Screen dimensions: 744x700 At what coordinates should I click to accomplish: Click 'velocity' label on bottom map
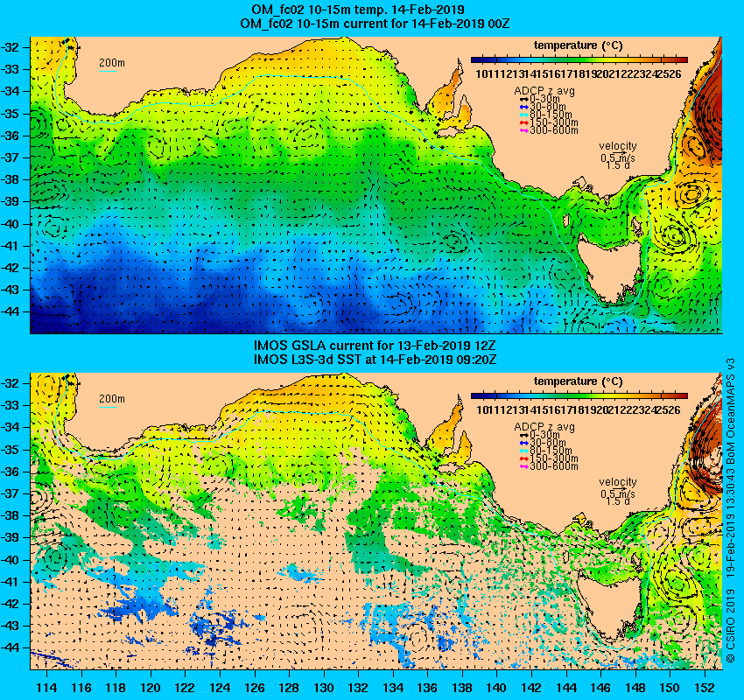coord(617,482)
